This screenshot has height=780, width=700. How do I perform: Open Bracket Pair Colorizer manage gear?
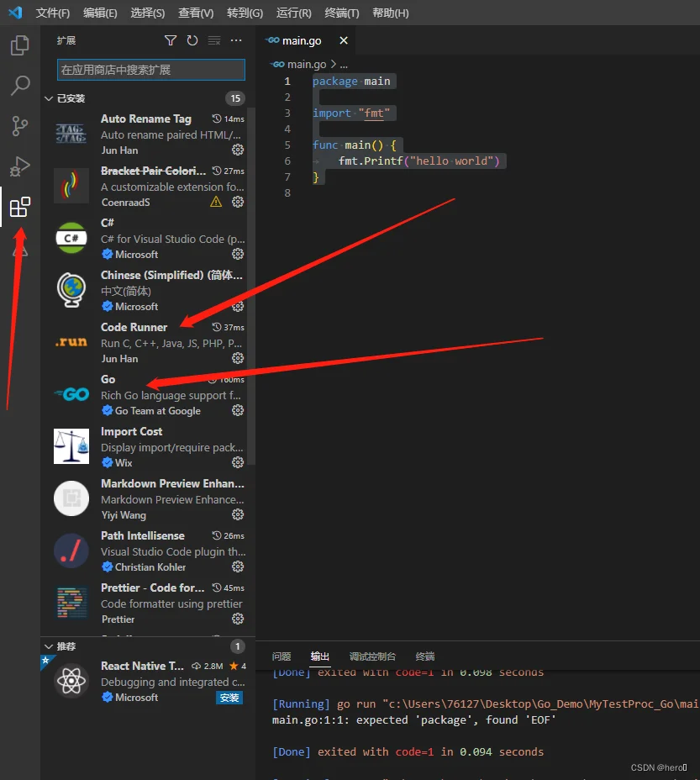coord(238,202)
